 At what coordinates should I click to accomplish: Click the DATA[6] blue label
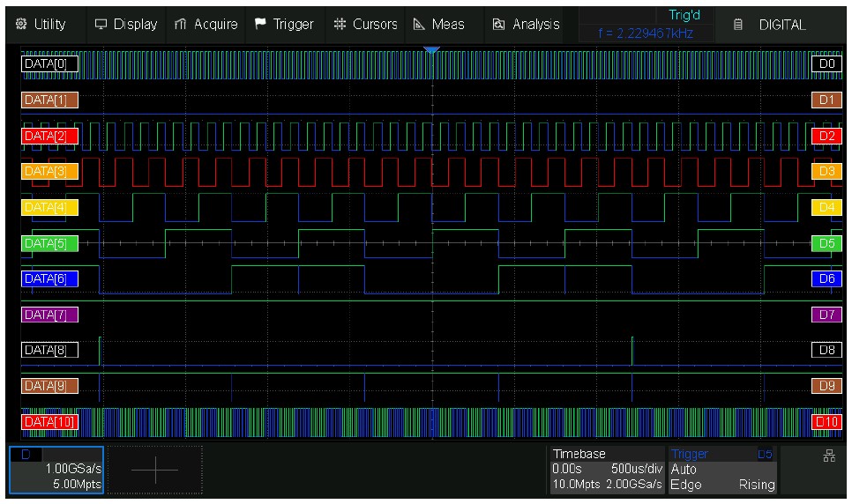pyautogui.click(x=49, y=278)
